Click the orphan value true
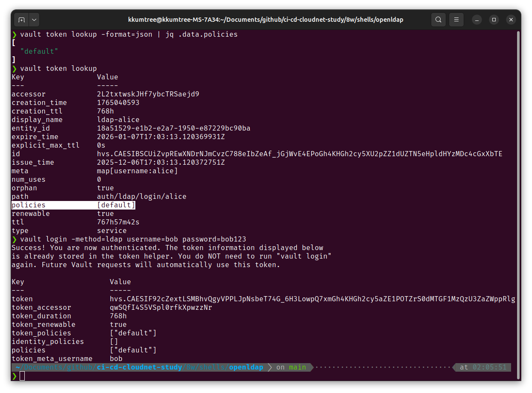The height and width of the screenshot is (393, 532). tap(105, 188)
